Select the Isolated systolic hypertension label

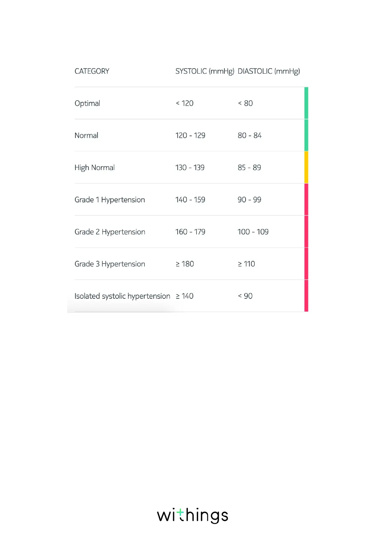pos(122,296)
